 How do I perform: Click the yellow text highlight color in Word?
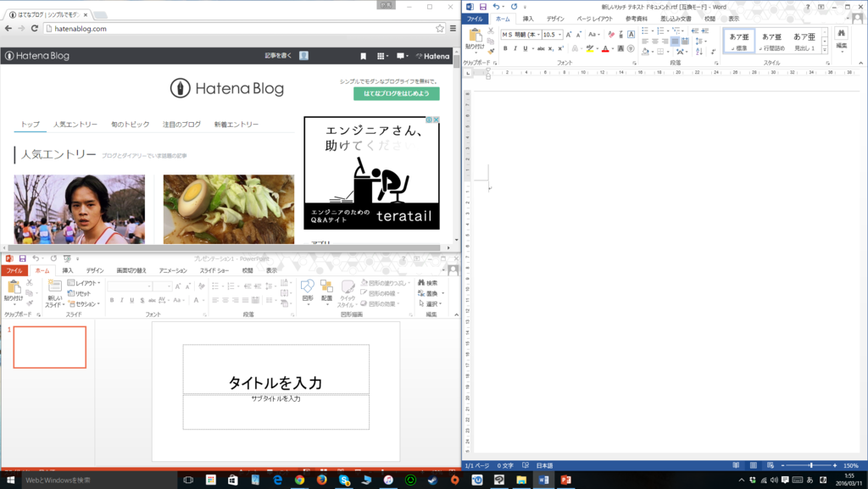pyautogui.click(x=590, y=48)
